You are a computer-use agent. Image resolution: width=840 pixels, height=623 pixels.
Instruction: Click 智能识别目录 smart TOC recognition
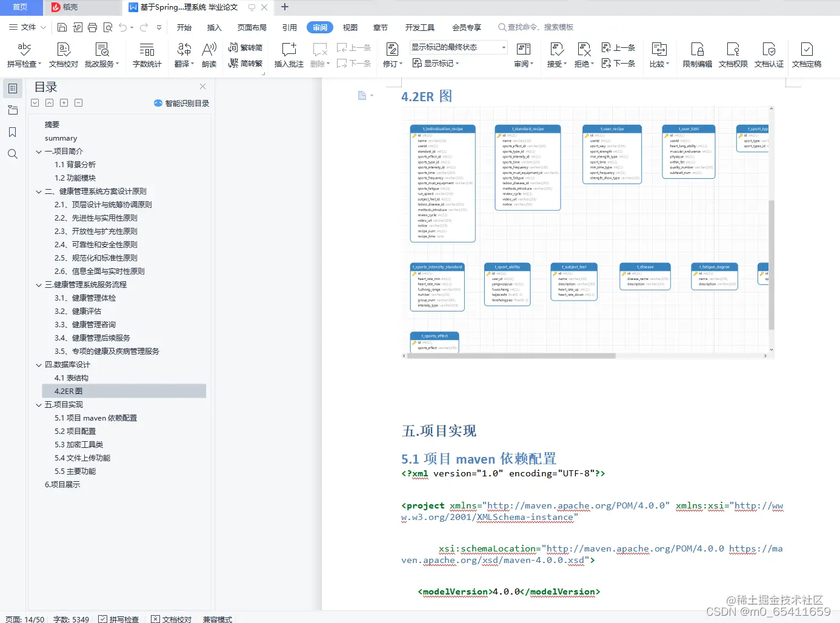coord(182,103)
